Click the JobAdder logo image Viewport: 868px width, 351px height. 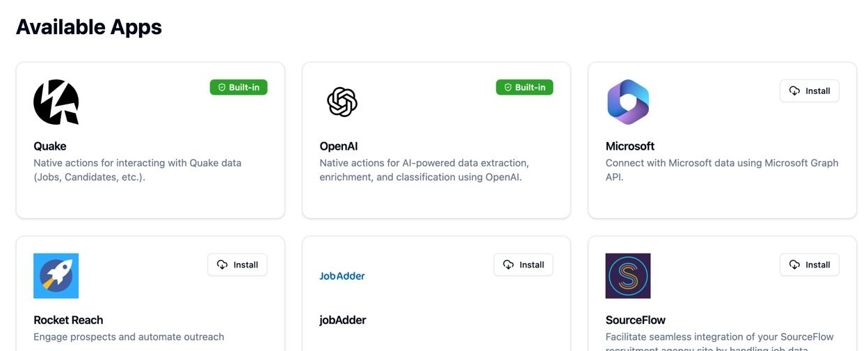342,276
